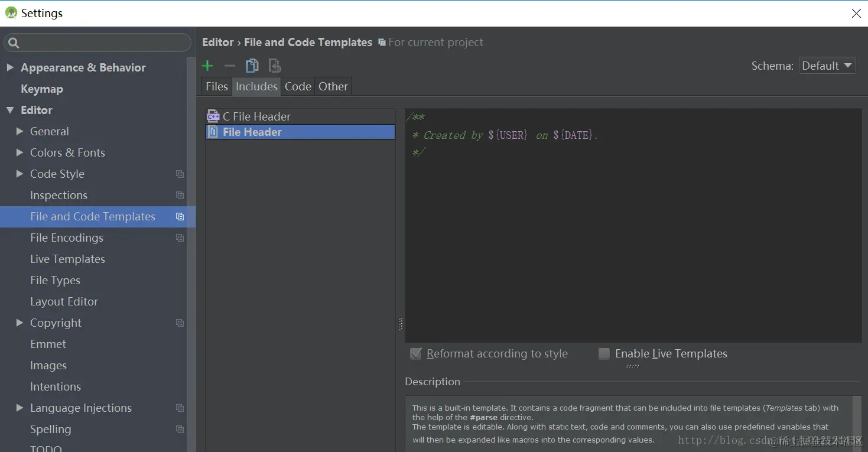Viewport: 868px width, 452px height.
Task: Open the Schema Default dropdown
Action: (x=827, y=66)
